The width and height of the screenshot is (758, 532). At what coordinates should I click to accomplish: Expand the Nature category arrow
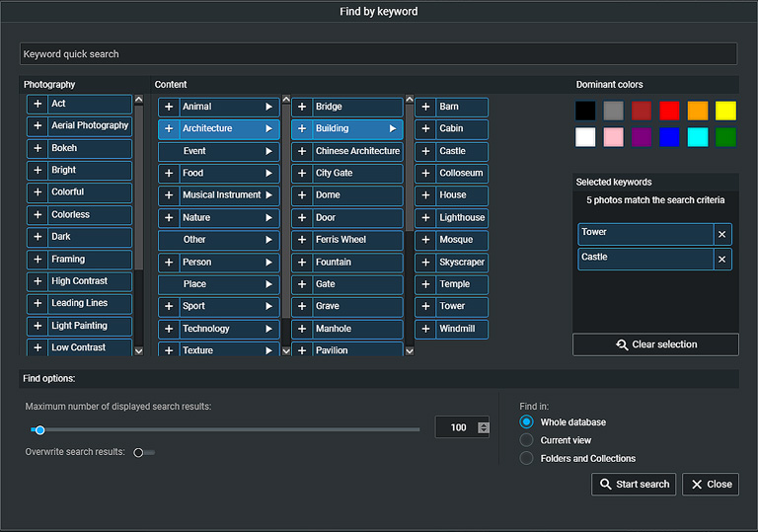click(267, 218)
